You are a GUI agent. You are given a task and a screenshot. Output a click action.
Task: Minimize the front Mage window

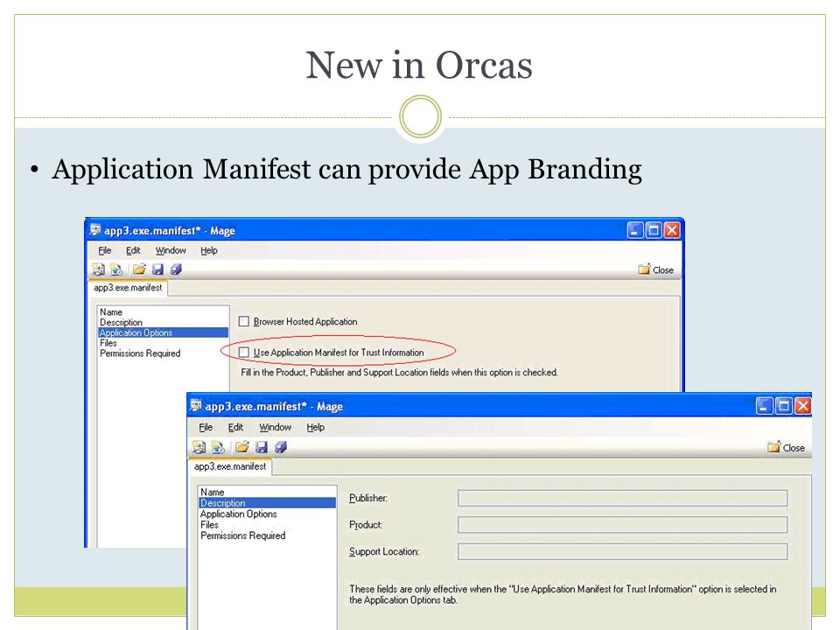tap(765, 406)
